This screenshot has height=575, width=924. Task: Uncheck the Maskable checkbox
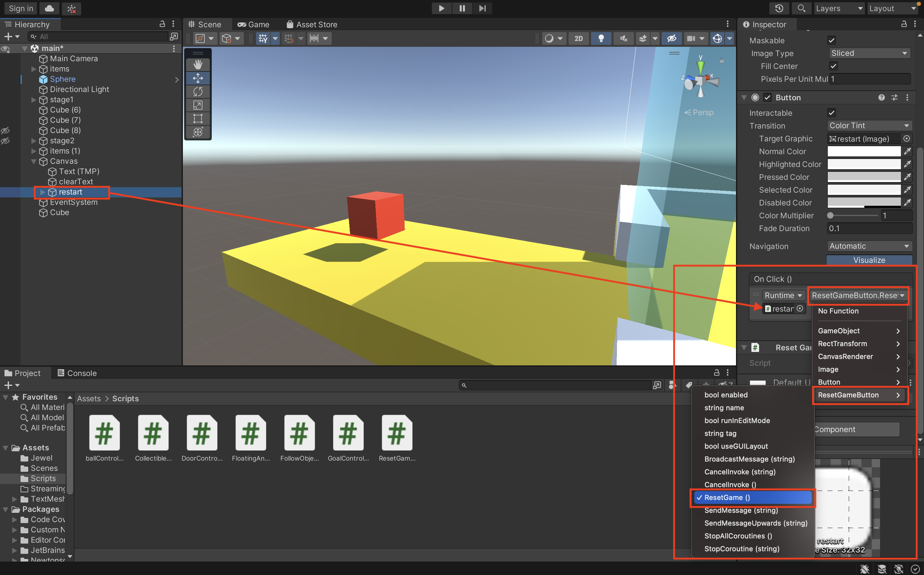pos(832,40)
